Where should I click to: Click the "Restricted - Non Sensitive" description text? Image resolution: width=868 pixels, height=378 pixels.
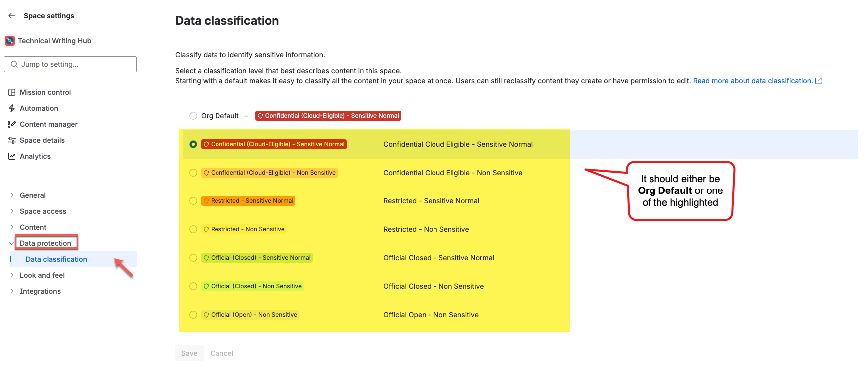426,229
